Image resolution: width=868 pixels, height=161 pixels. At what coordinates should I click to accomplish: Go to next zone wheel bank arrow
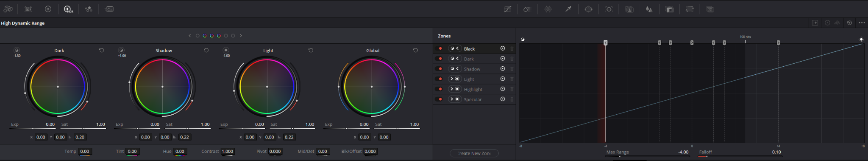(241, 36)
